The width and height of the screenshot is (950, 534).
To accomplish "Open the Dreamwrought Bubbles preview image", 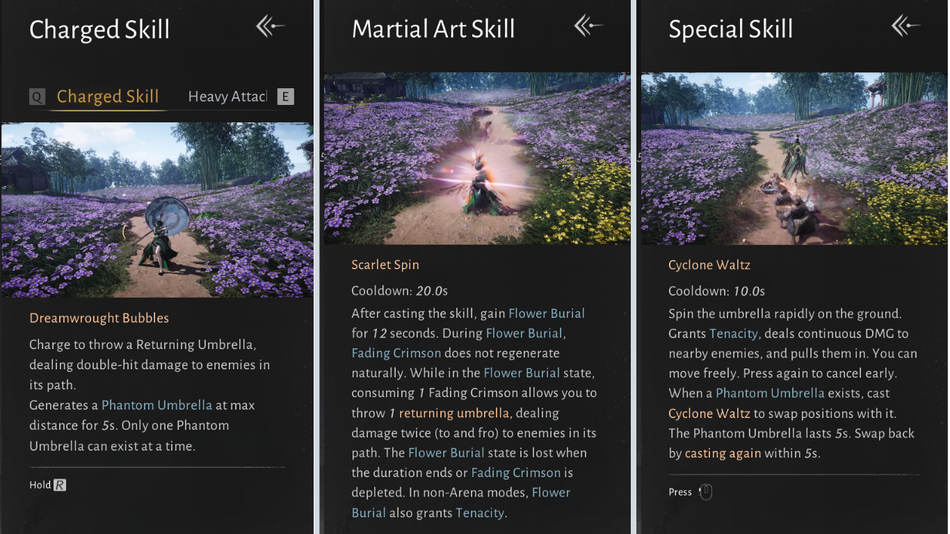I will [x=158, y=210].
